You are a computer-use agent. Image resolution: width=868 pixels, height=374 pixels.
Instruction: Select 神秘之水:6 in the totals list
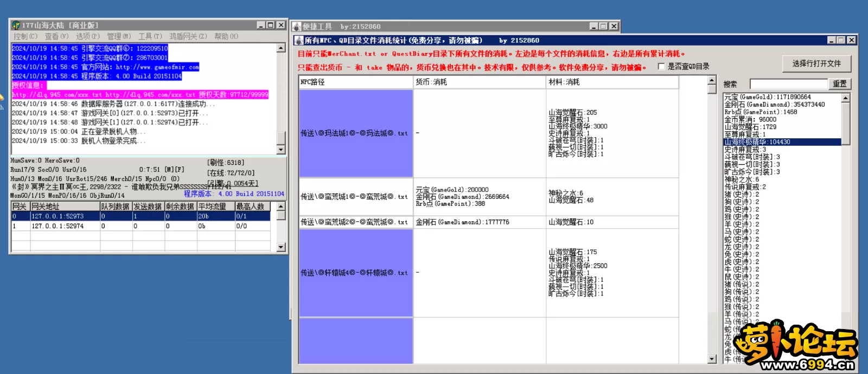(782, 179)
